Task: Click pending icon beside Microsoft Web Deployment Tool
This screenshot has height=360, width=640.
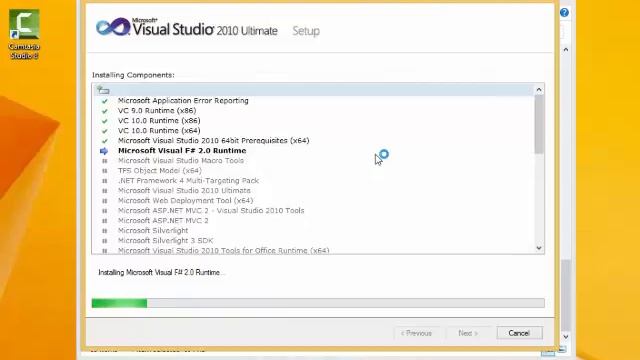Action: (x=104, y=201)
